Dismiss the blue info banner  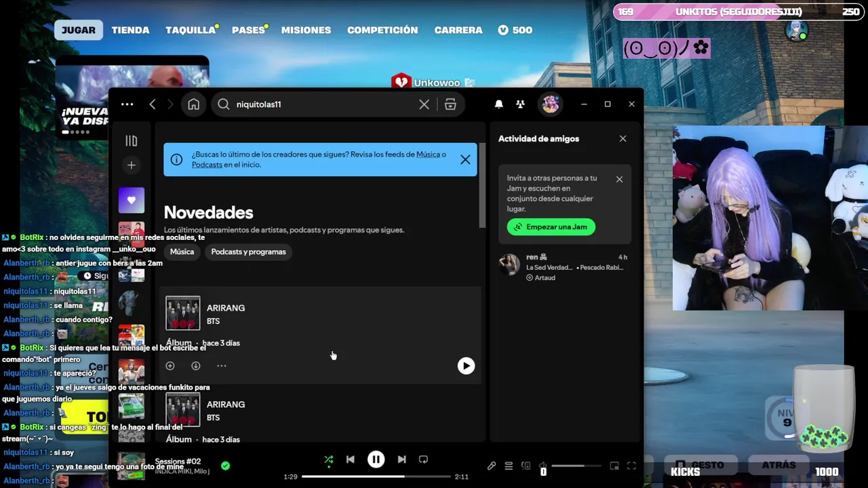point(465,159)
